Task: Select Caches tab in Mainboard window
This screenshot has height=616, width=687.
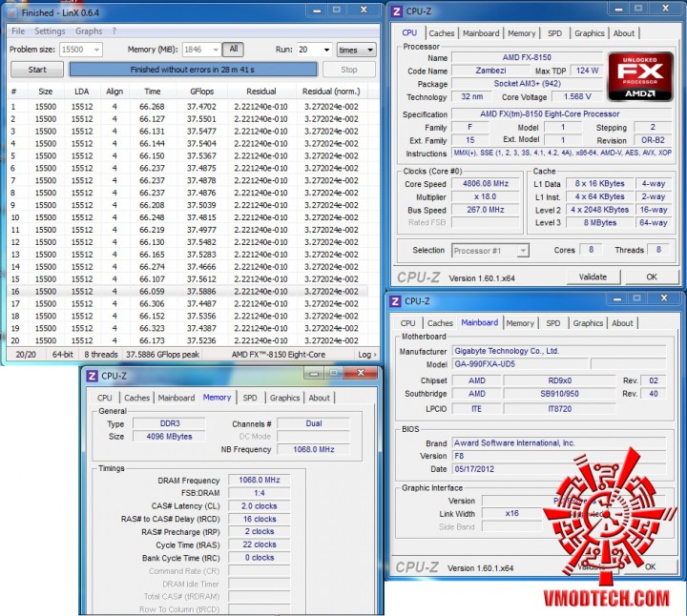Action: point(440,323)
